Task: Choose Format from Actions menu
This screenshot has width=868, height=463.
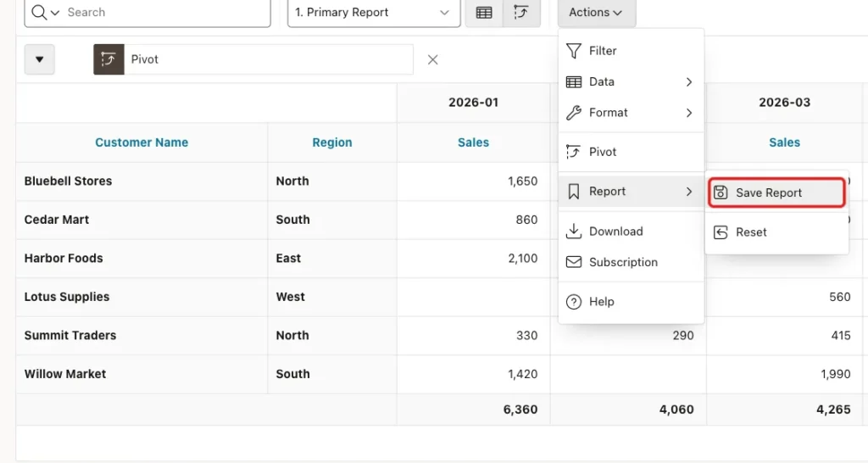Action: (631, 113)
